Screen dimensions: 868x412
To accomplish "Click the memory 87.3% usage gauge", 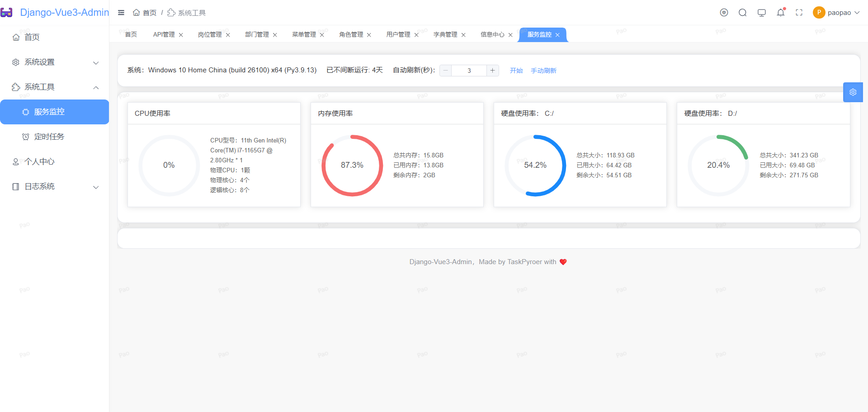I will (x=352, y=166).
